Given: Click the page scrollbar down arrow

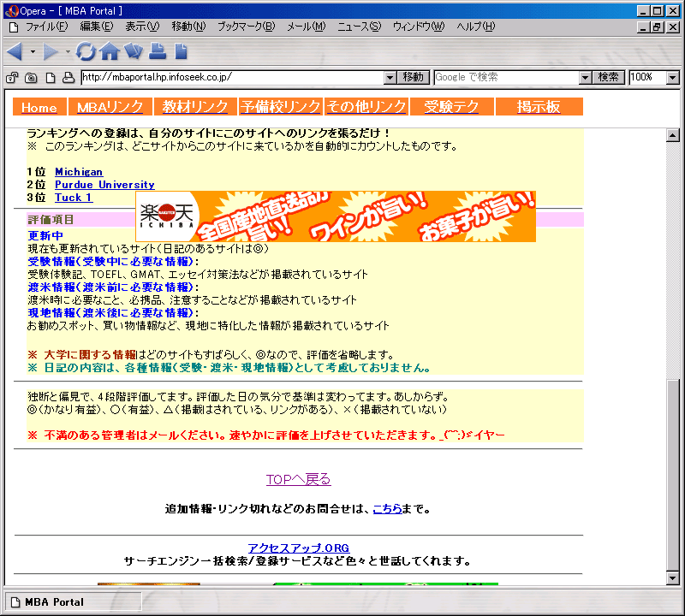Looking at the screenshot, I should pos(673,578).
